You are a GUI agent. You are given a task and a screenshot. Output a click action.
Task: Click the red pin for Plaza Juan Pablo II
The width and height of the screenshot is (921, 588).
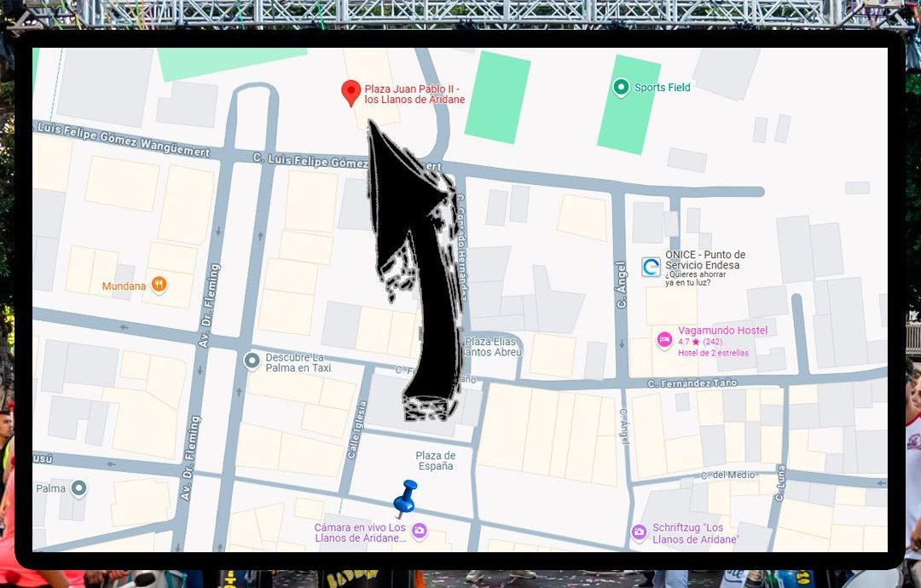coord(350,92)
